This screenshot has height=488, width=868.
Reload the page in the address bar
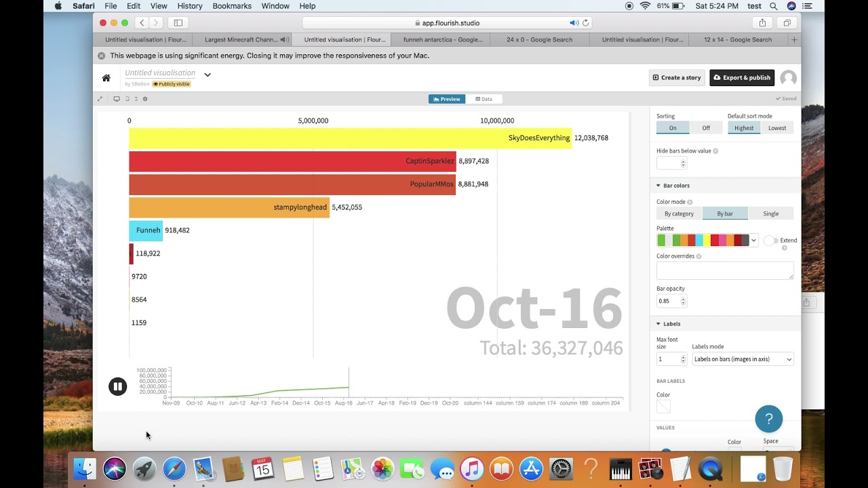click(586, 23)
